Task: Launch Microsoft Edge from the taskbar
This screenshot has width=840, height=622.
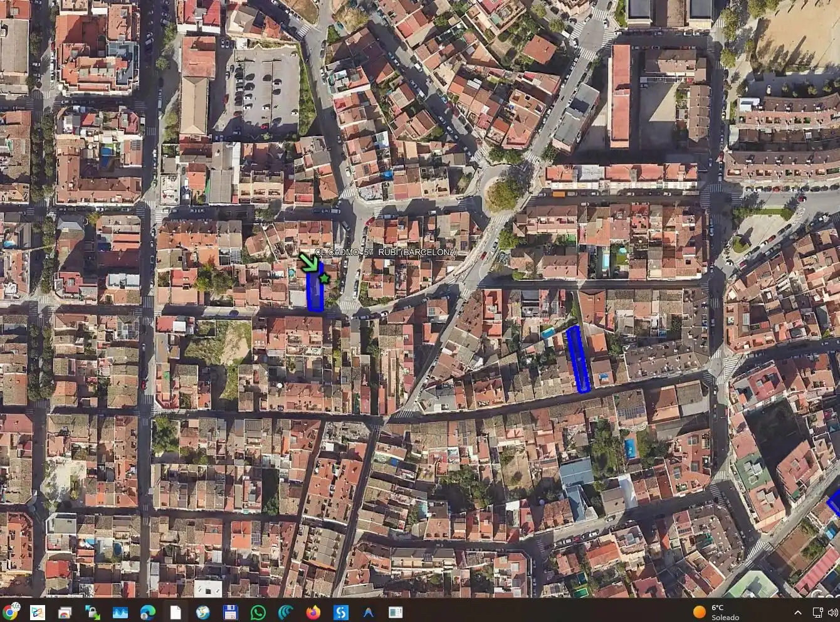Action: [148, 612]
